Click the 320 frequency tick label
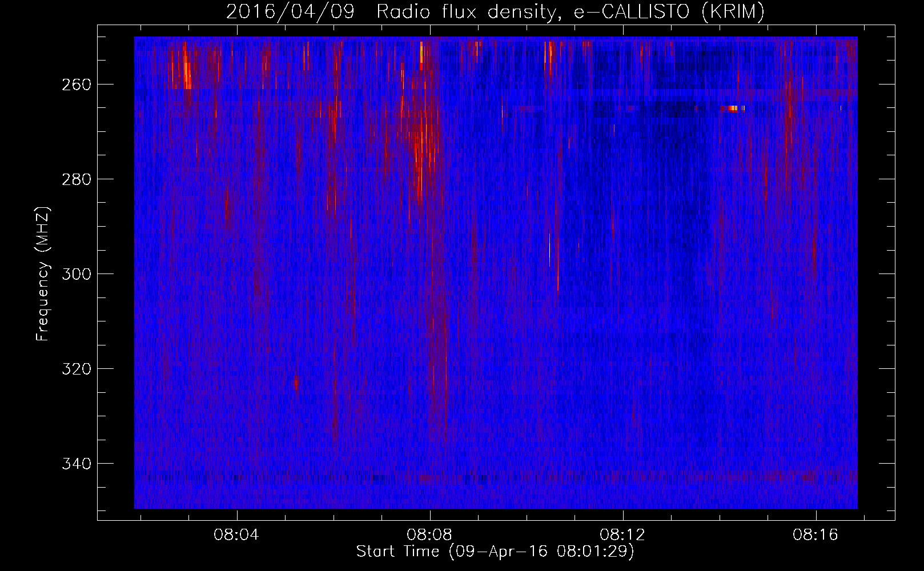This screenshot has width=924, height=571. pos(76,369)
